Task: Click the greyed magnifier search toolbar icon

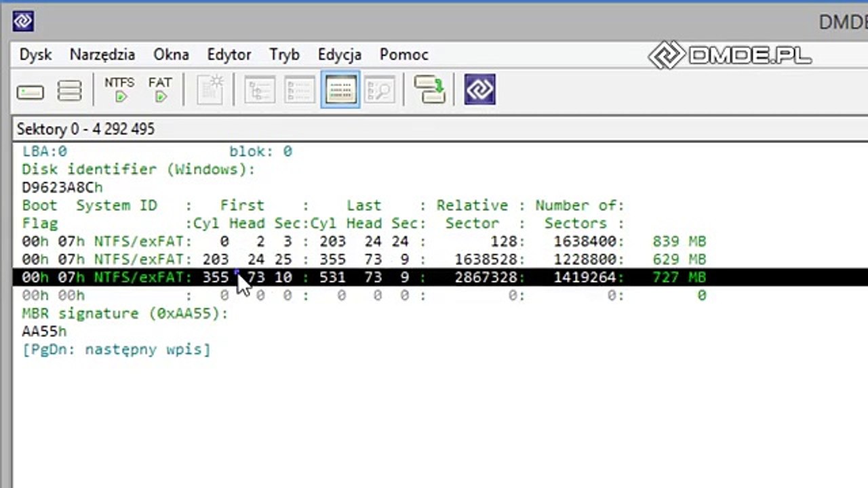Action: [379, 90]
